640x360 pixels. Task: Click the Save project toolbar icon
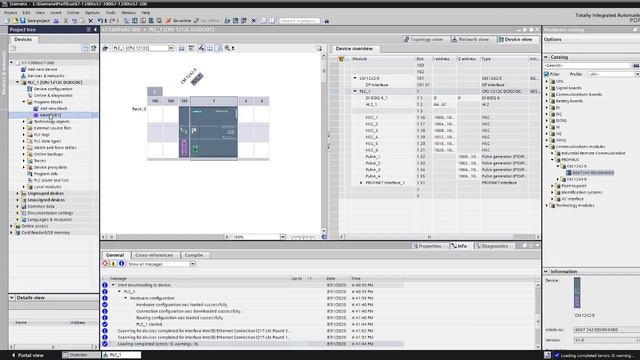[x=23, y=20]
